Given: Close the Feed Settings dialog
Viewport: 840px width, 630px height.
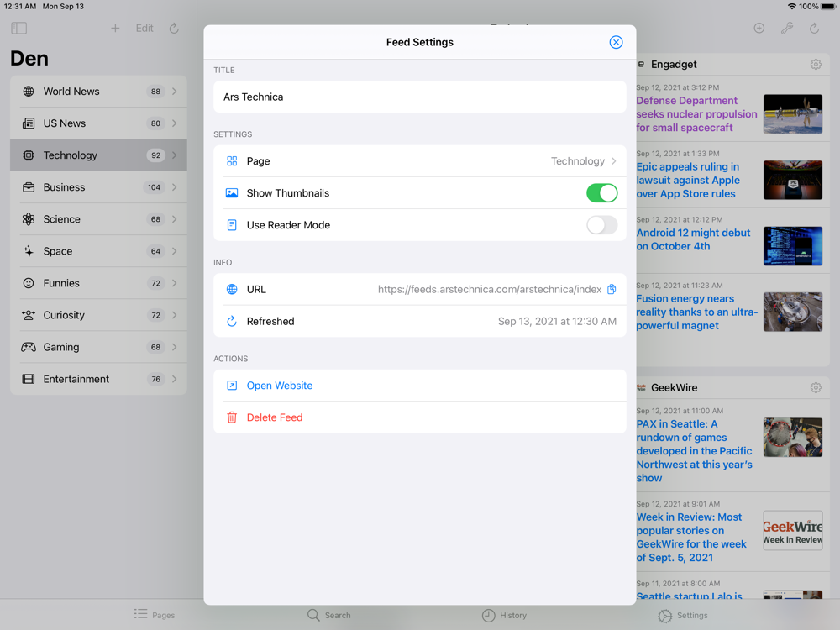Looking at the screenshot, I should pos(616,42).
